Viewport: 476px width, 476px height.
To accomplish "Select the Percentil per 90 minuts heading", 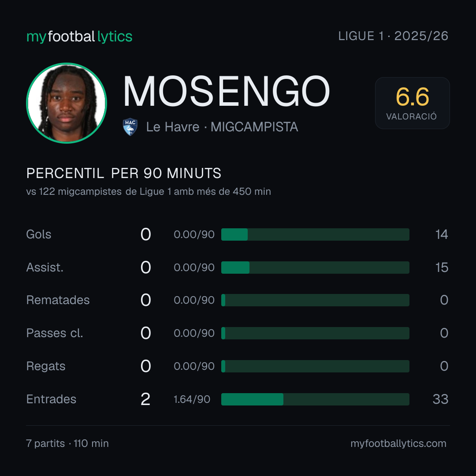I will tap(123, 173).
